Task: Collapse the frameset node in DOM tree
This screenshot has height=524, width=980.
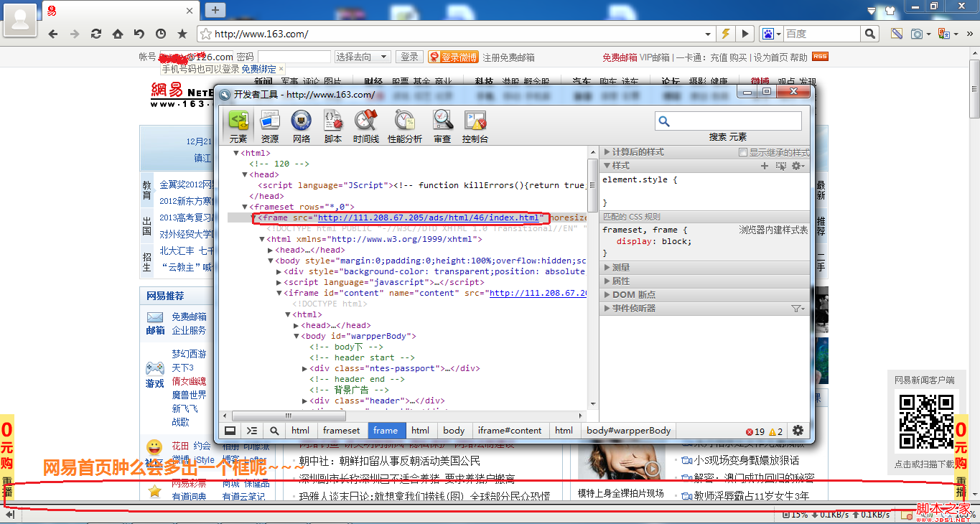Action: click(245, 207)
